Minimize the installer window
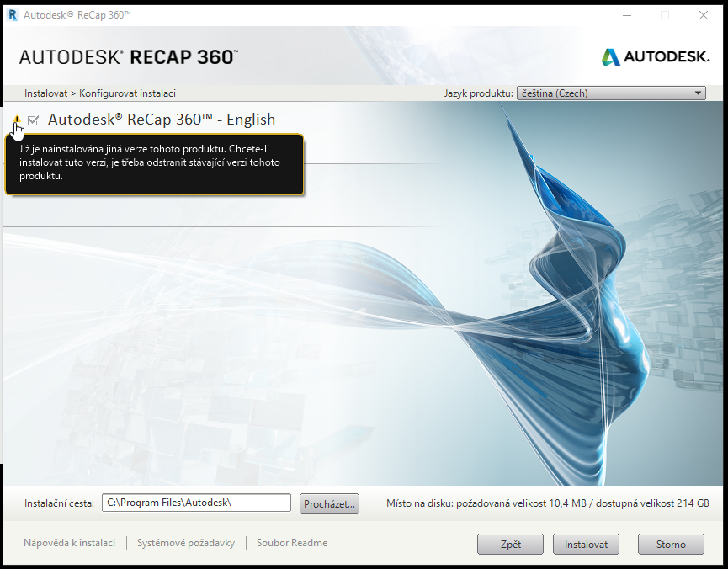The image size is (728, 569). pyautogui.click(x=625, y=15)
